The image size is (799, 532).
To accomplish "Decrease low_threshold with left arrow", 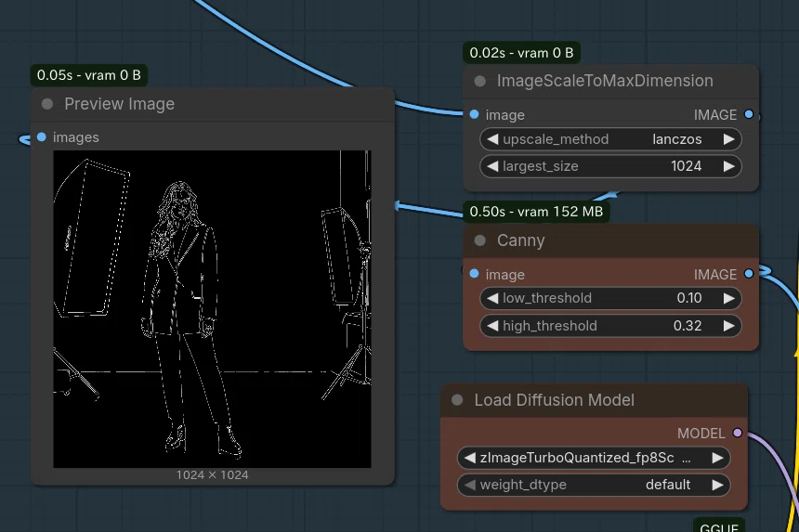I will [x=492, y=298].
